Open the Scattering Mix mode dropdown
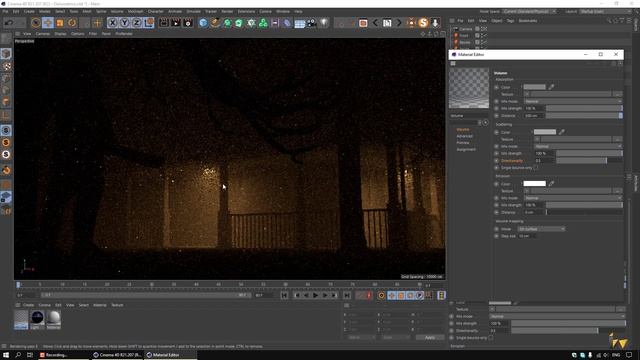This screenshot has width=640, height=360. click(578, 146)
